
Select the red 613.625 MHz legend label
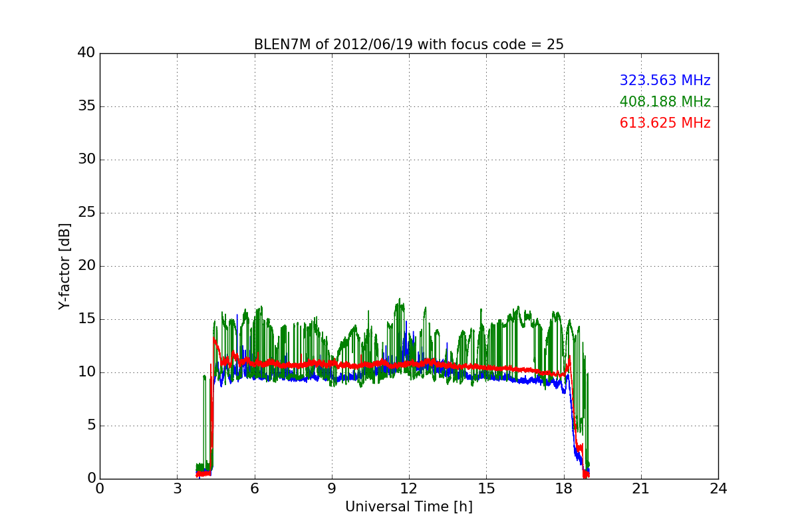tap(665, 123)
